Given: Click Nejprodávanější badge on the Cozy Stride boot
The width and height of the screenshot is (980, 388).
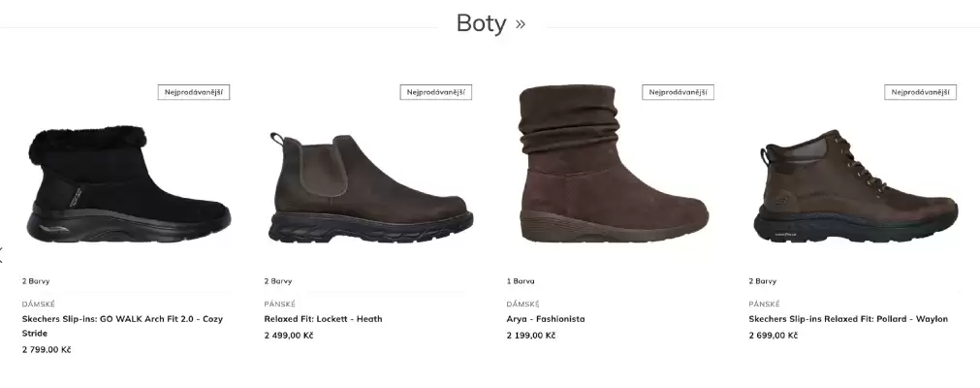Looking at the screenshot, I should click(194, 92).
